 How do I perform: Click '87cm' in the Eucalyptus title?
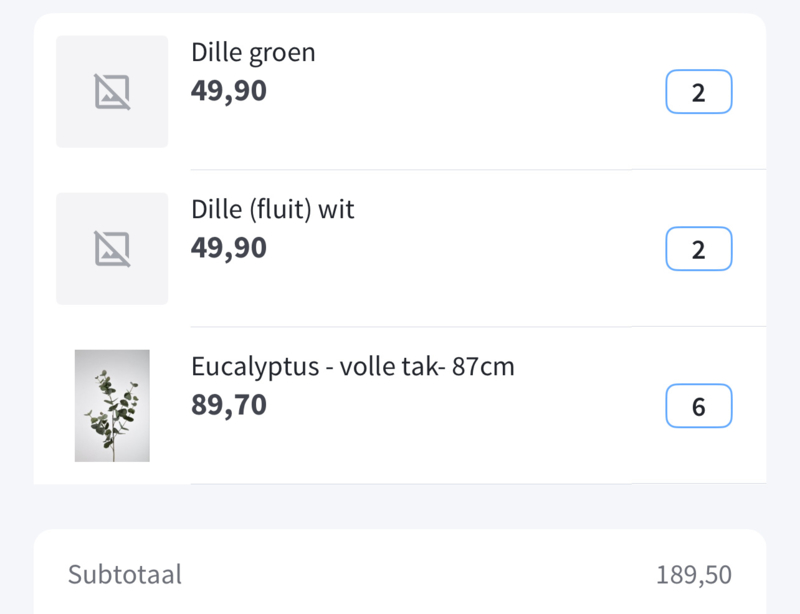483,366
